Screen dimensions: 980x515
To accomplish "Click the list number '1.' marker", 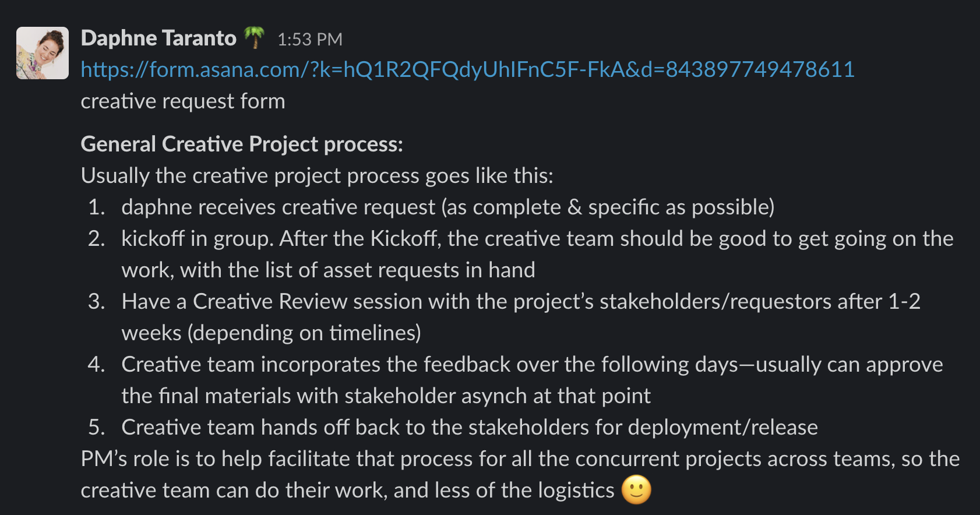I will (x=97, y=207).
